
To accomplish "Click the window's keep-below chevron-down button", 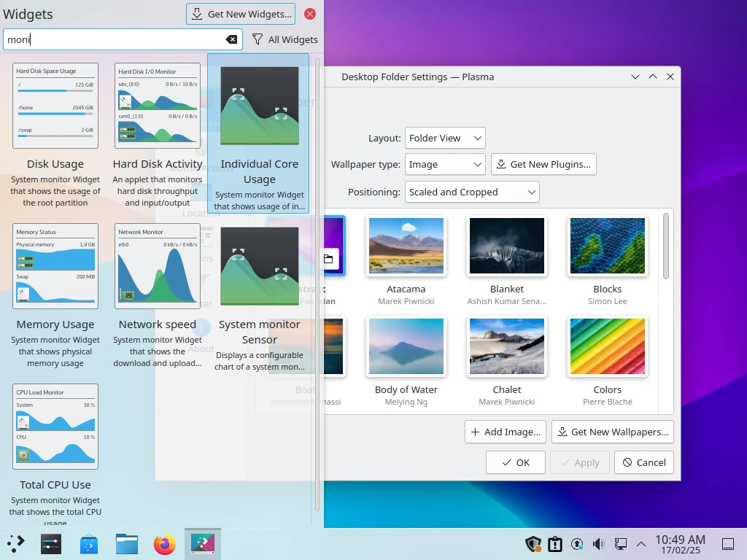I will [635, 77].
